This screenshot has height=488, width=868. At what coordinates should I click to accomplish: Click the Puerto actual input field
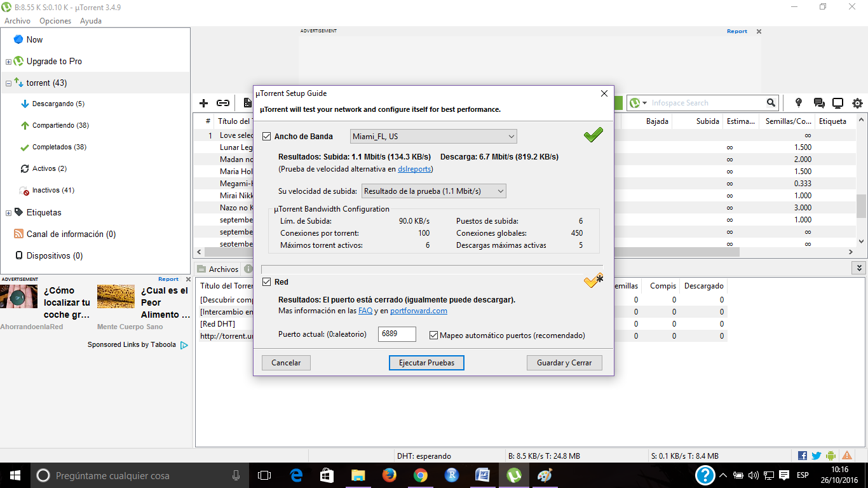point(397,334)
